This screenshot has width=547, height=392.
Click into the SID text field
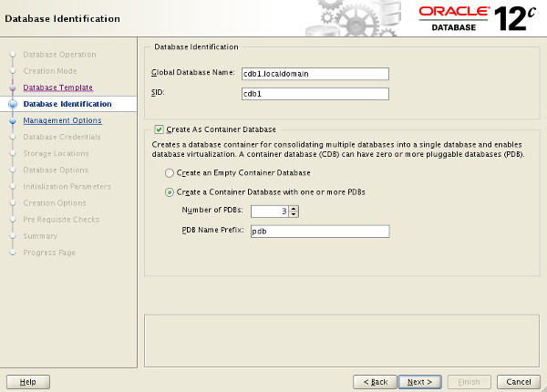(x=315, y=94)
